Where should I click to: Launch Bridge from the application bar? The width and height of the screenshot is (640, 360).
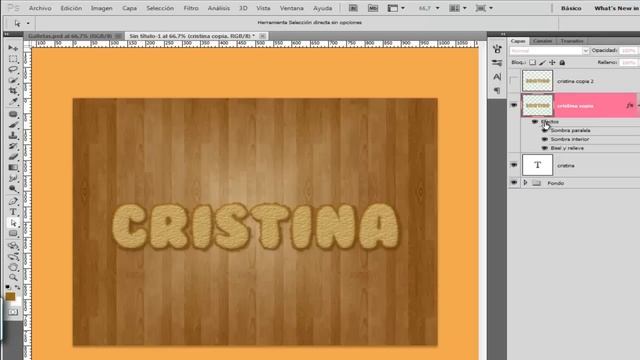point(353,8)
